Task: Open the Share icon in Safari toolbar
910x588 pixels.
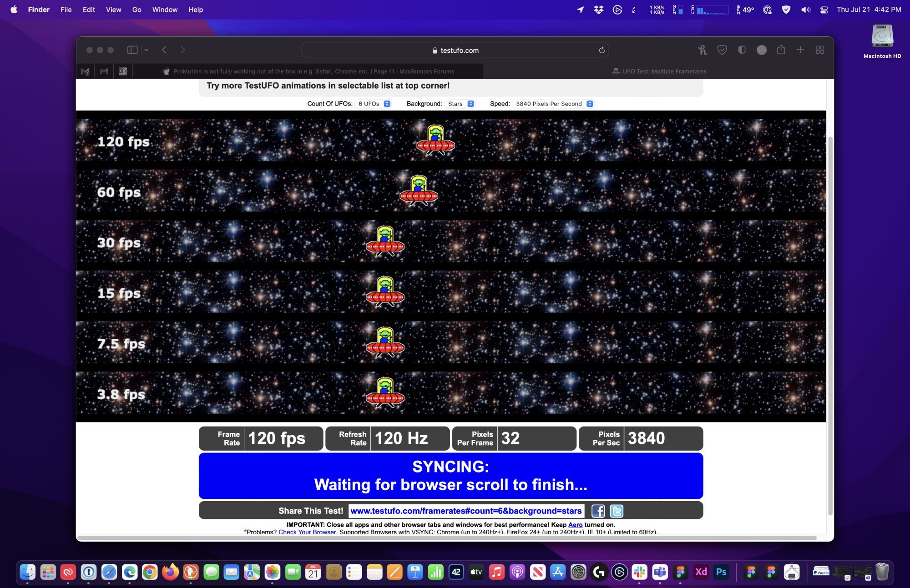Action: (x=781, y=50)
